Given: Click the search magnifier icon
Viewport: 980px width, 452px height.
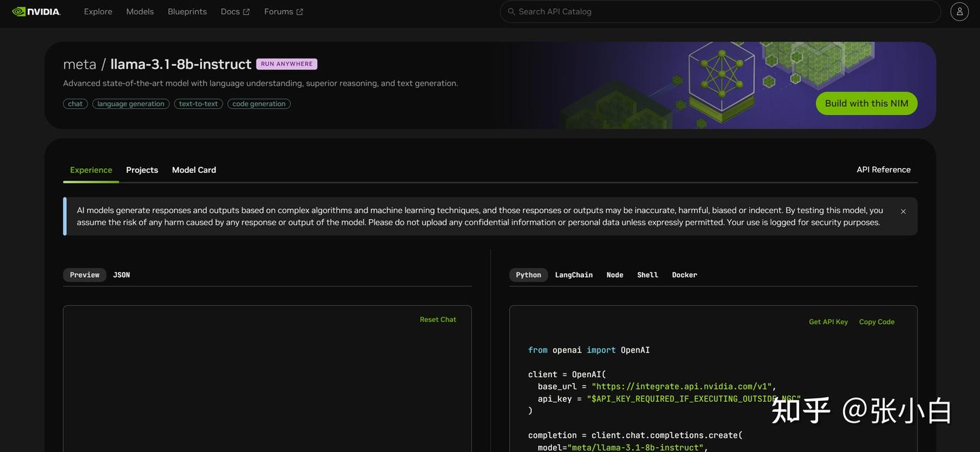Looking at the screenshot, I should [x=511, y=12].
